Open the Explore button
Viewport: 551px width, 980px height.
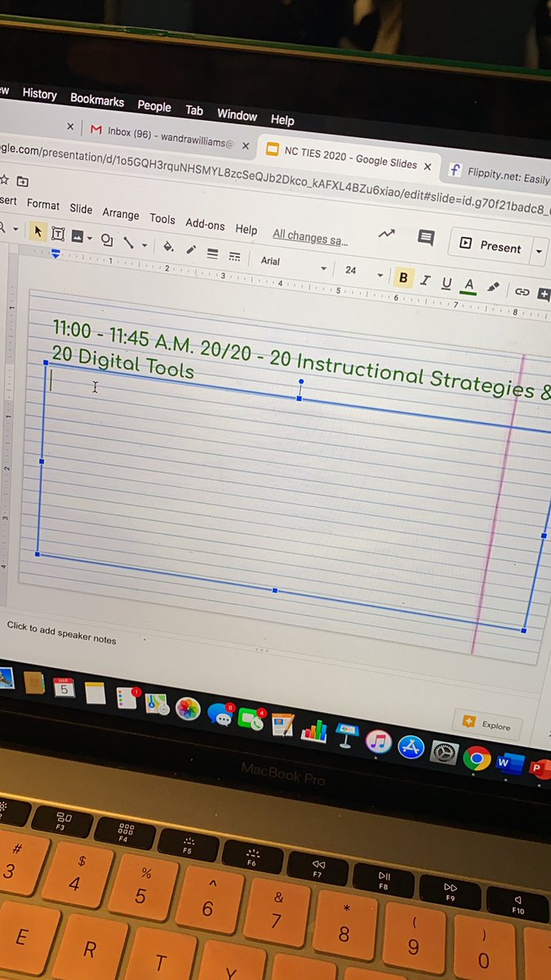coord(487,724)
